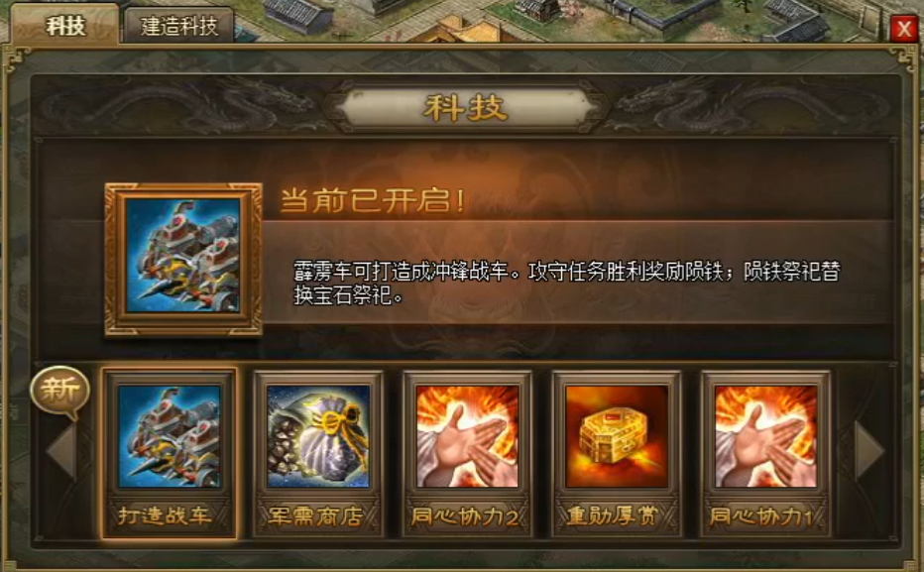The image size is (924, 572).
Task: Close the technology panel with the red X
Action: pyautogui.click(x=904, y=28)
